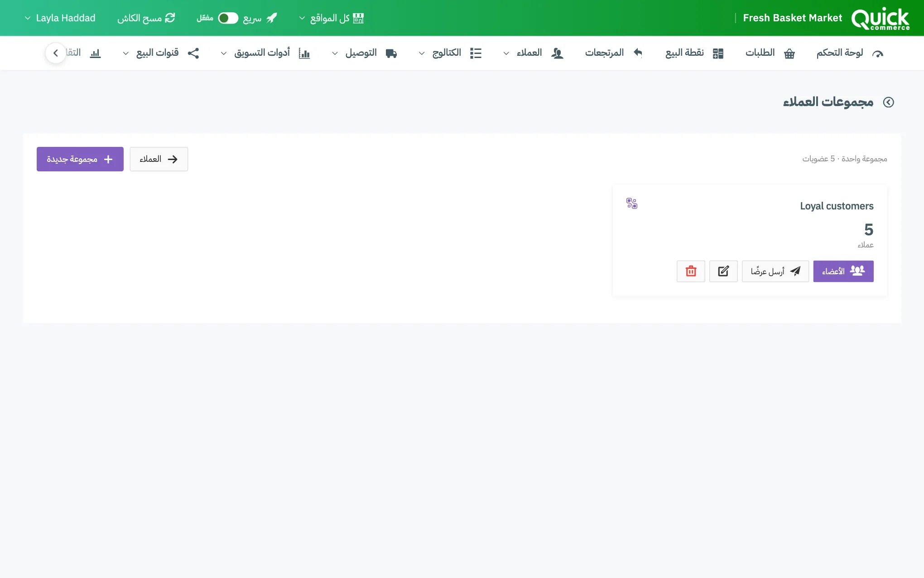Click the sales channels share icon
This screenshot has height=578, width=924.
click(193, 53)
